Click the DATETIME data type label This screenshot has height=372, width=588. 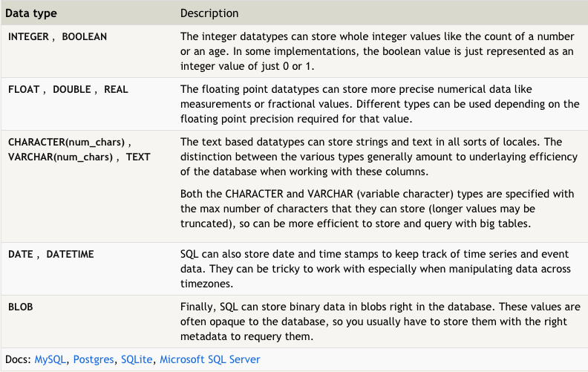[70, 254]
